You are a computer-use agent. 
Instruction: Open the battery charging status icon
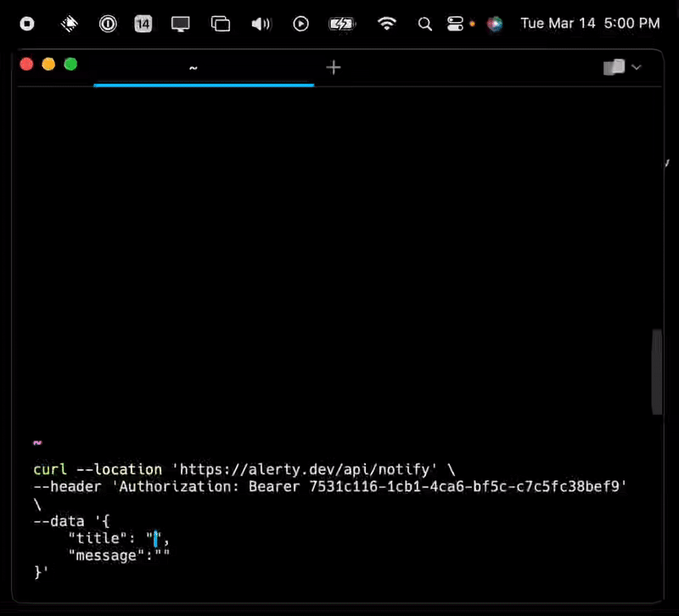[x=342, y=24]
